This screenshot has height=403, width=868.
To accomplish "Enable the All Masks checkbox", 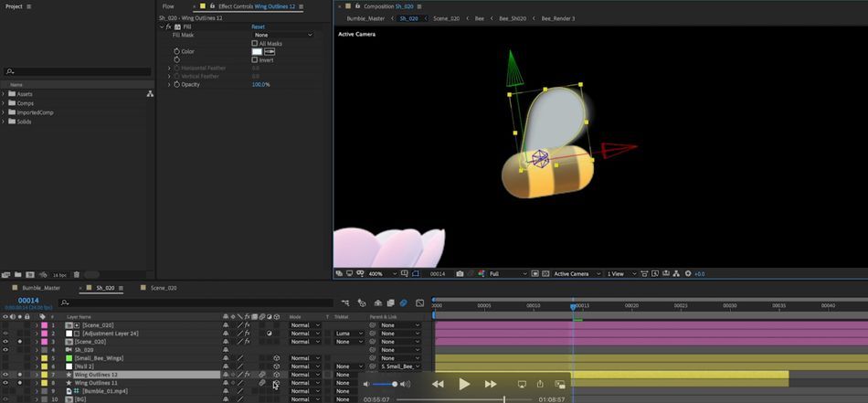I will [x=255, y=43].
